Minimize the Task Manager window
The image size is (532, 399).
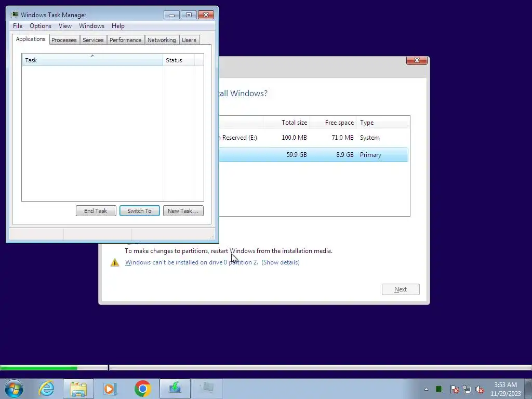(171, 15)
